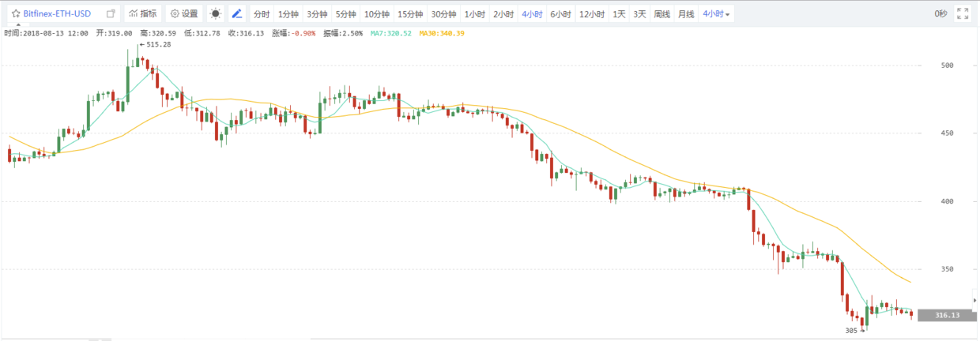Click the 0秒 refresh countdown
The width and height of the screenshot is (980, 341).
pyautogui.click(x=940, y=13)
